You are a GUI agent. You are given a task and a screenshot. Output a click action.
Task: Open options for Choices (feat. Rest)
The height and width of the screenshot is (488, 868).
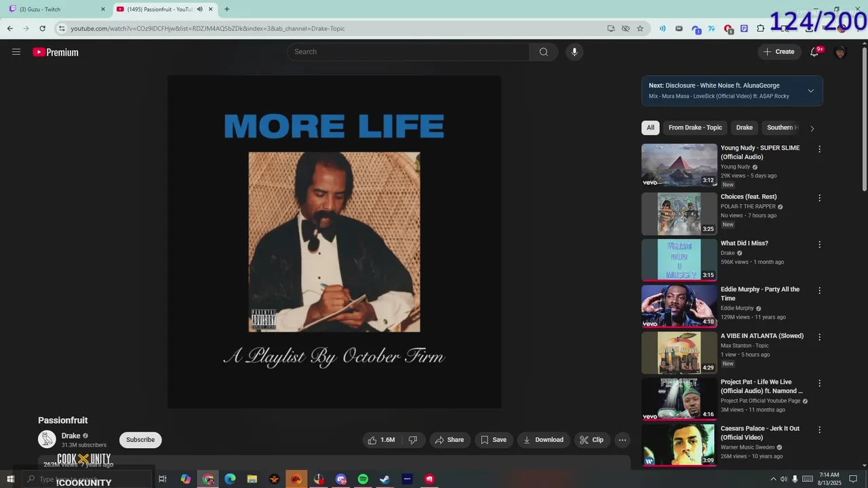pyautogui.click(x=819, y=198)
